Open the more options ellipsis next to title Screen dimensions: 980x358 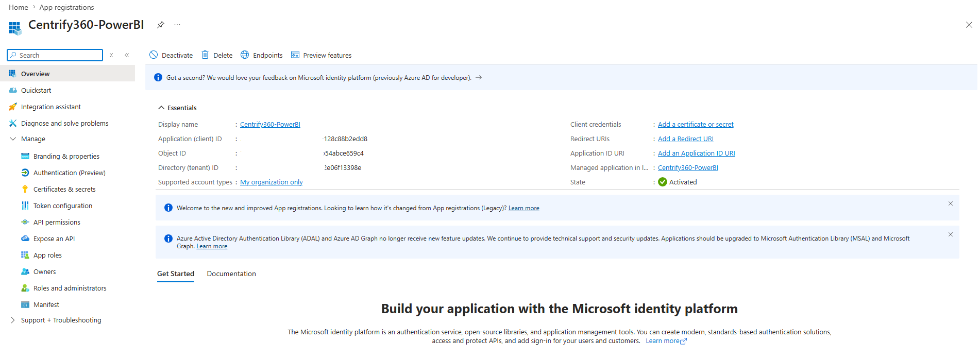click(x=177, y=25)
